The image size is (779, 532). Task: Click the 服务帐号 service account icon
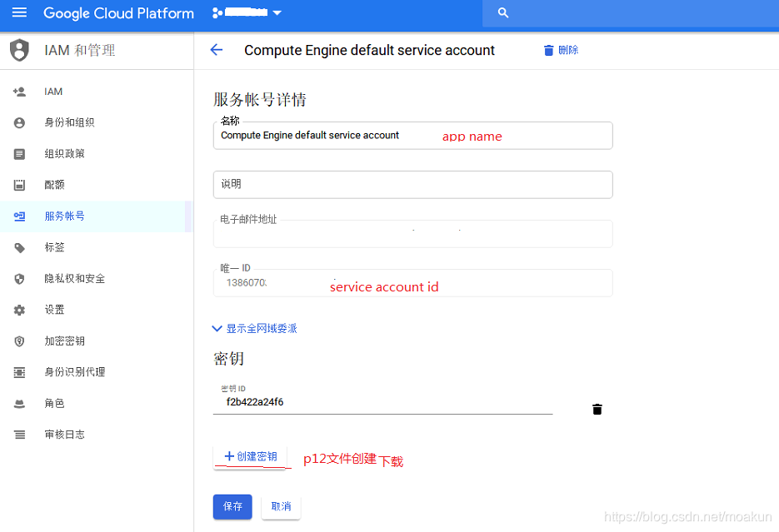pos(19,216)
